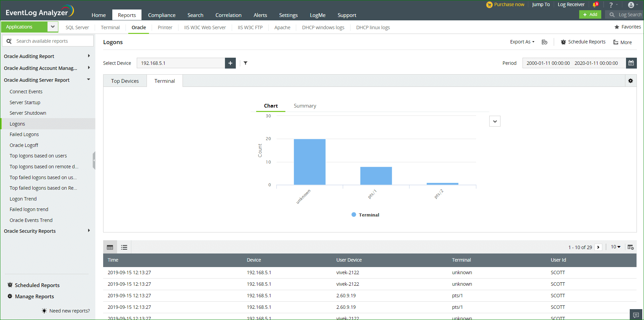Open the column chooser icon
The image size is (644, 320).
click(631, 247)
